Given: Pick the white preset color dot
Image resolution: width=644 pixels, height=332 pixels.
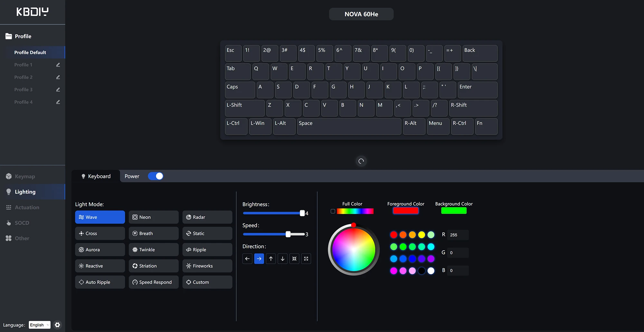Looking at the screenshot, I should tap(431, 271).
